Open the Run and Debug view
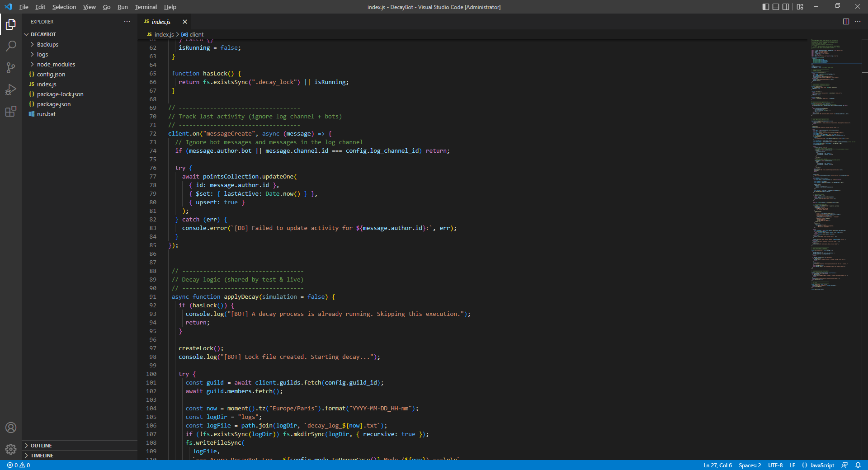868x470 pixels. [11, 89]
